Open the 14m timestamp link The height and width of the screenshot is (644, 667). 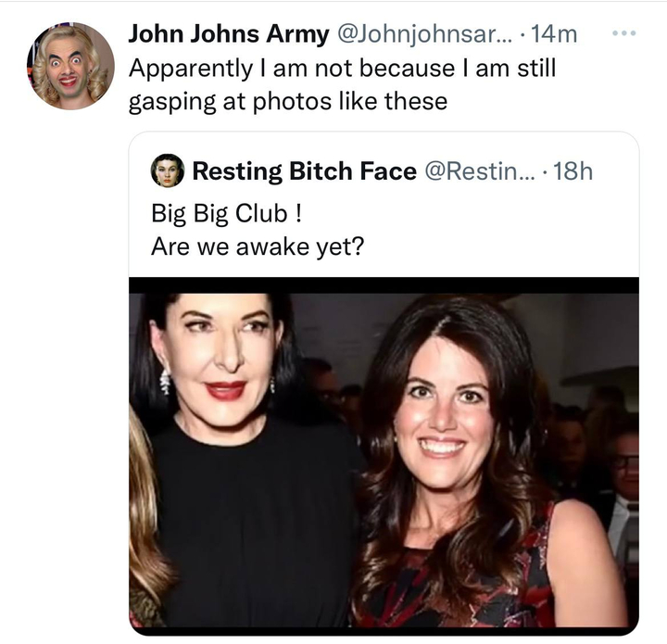pyautogui.click(x=555, y=34)
